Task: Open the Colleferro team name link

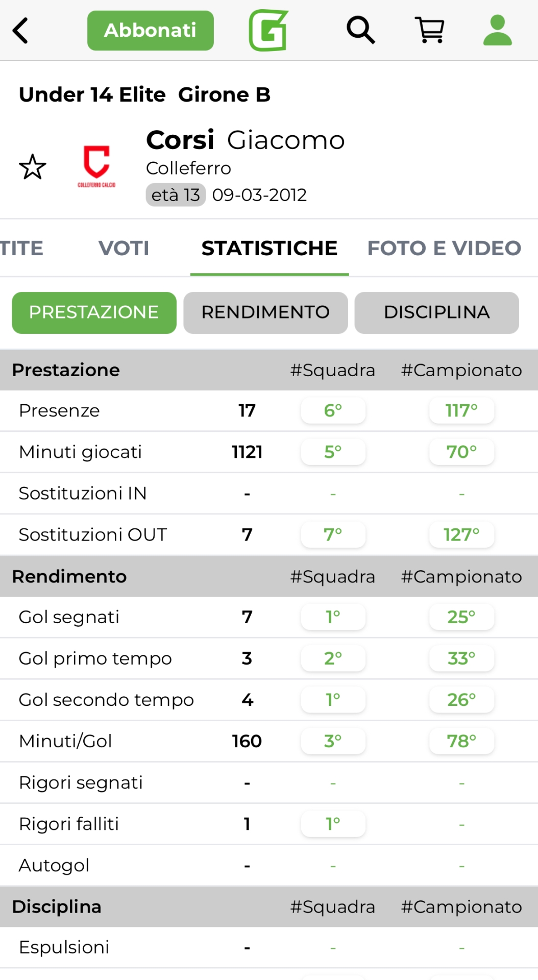Action: 188,168
